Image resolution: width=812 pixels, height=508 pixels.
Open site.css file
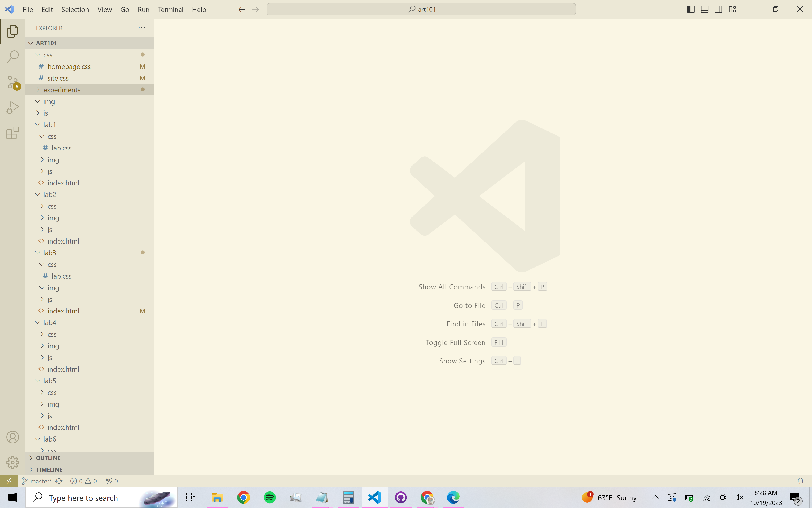(x=90, y=78)
